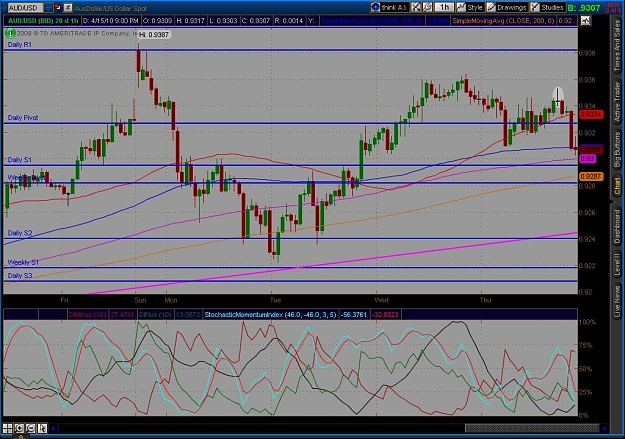Click the Hi: 0.9387 price bubble

[x=154, y=35]
